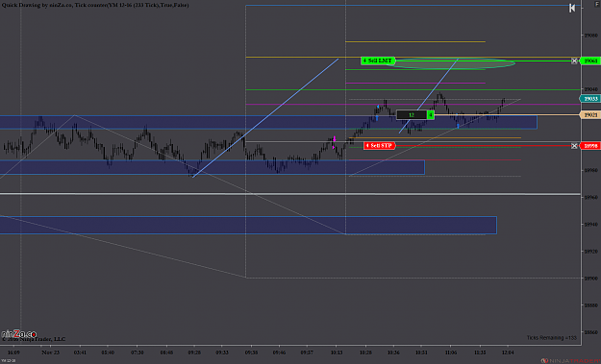Cancel the Sell STP order with its X
601x364 pixels.
574,146
